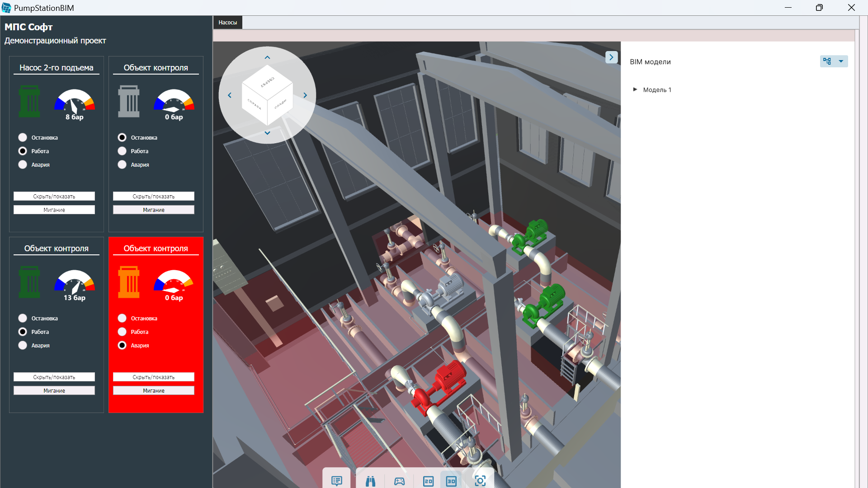Image resolution: width=868 pixels, height=488 pixels.
Task: Select Работа in top-right Объект контроля
Action: 122,151
